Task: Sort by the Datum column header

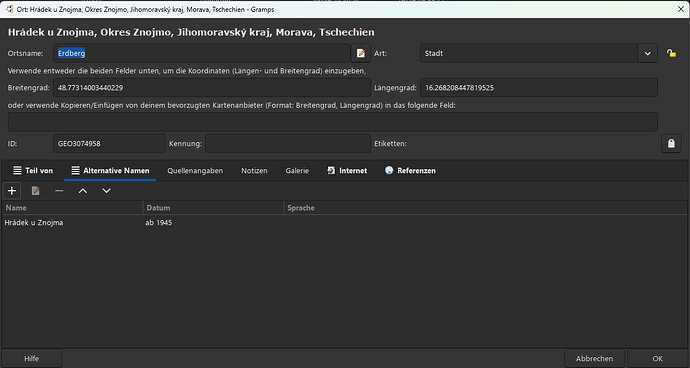Action: tap(213, 208)
